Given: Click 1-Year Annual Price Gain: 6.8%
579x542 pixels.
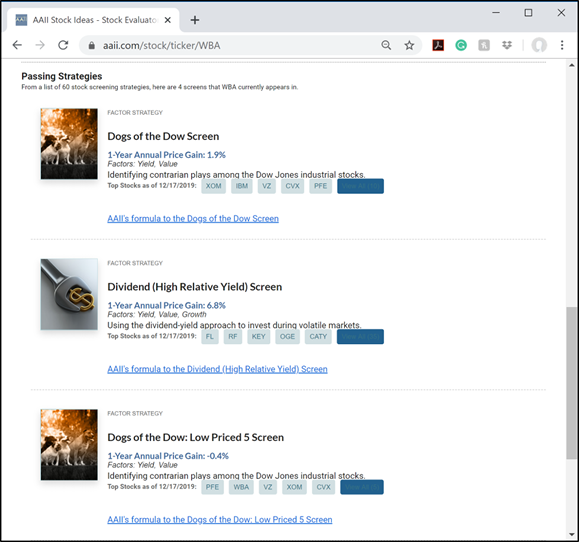Looking at the screenshot, I should coord(166,305).
